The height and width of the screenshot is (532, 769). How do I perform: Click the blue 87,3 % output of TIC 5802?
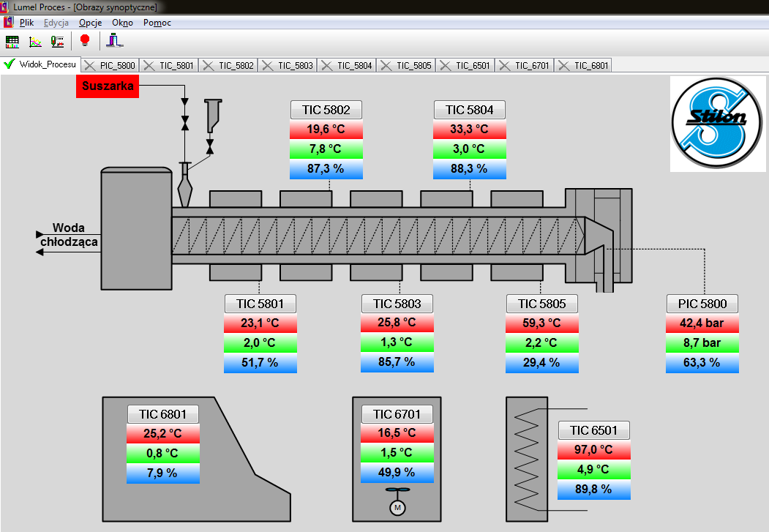[326, 168]
